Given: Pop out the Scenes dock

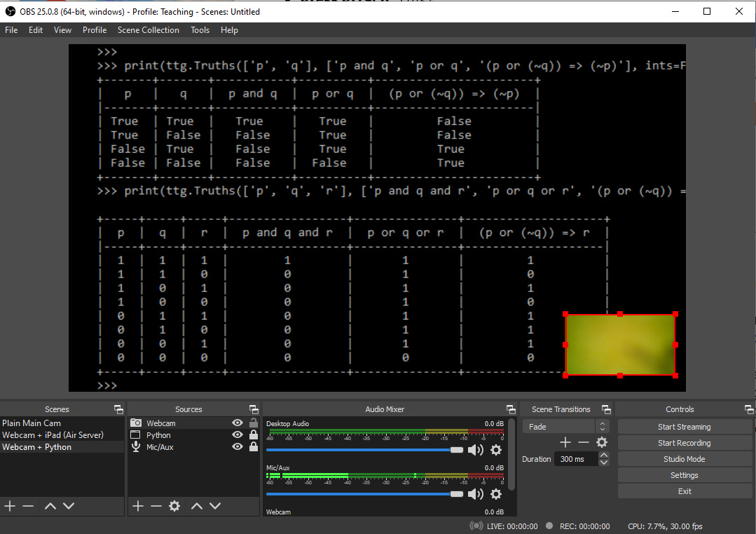Looking at the screenshot, I should pyautogui.click(x=118, y=409).
